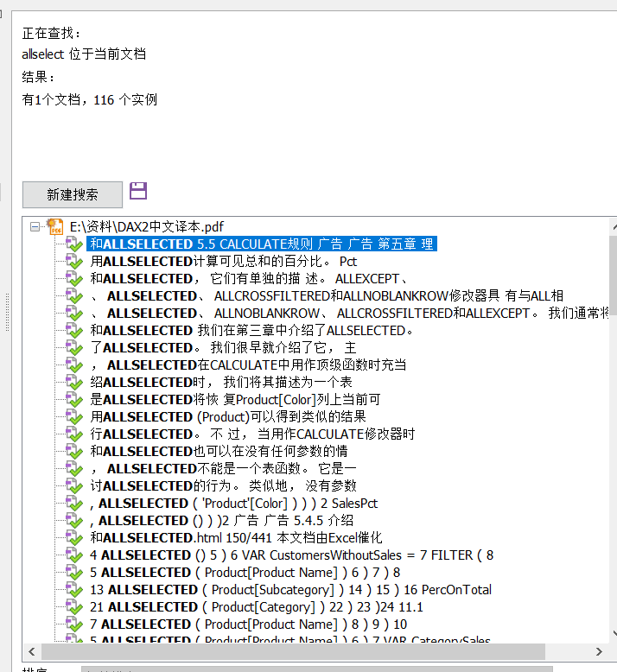This screenshot has height=672, width=617.
Task: Open result 用ALLSELECTED计算可见总和的百分比
Action: 224,262
